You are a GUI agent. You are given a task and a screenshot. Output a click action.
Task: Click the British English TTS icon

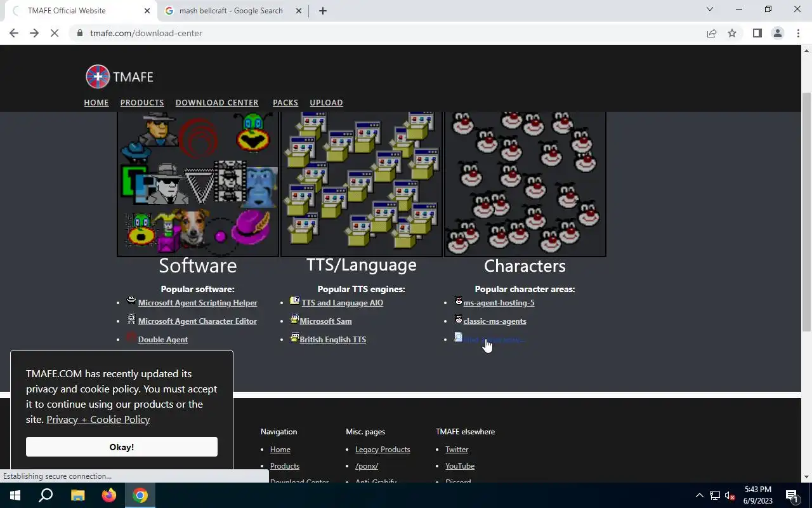coord(295,337)
